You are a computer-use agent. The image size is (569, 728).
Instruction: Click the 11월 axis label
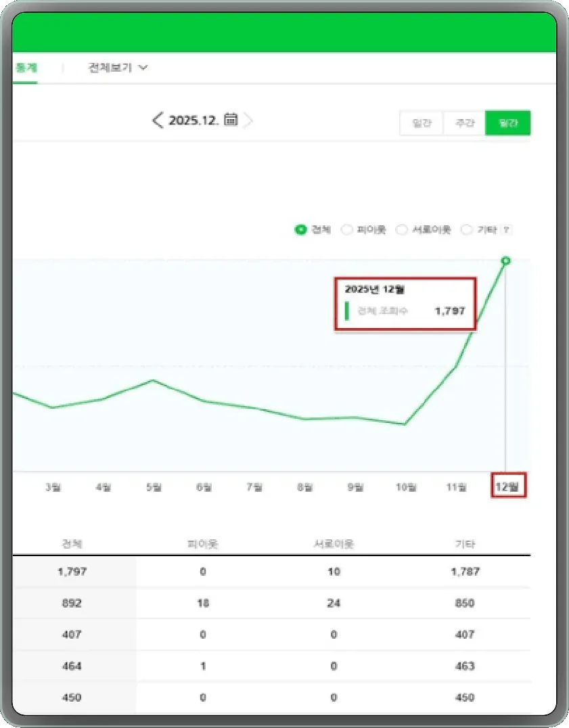click(457, 487)
